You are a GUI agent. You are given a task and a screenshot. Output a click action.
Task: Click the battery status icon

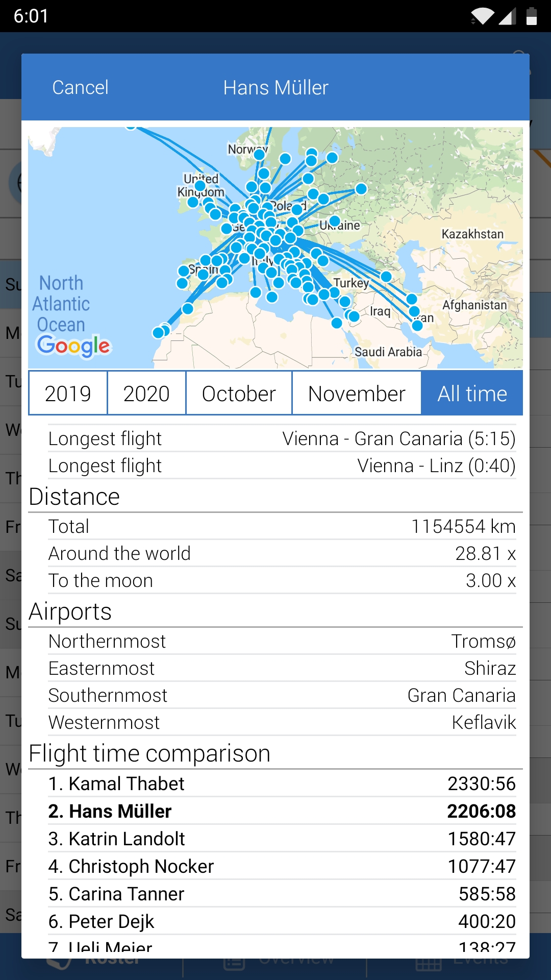coord(531,16)
